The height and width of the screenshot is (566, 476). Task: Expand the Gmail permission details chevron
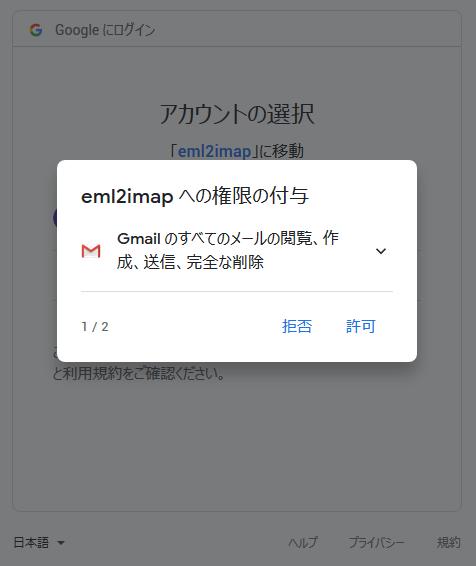point(381,251)
